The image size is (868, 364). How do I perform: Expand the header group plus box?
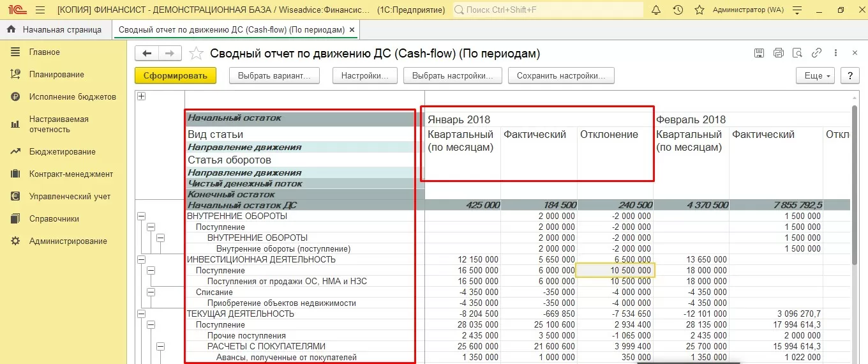point(141,96)
